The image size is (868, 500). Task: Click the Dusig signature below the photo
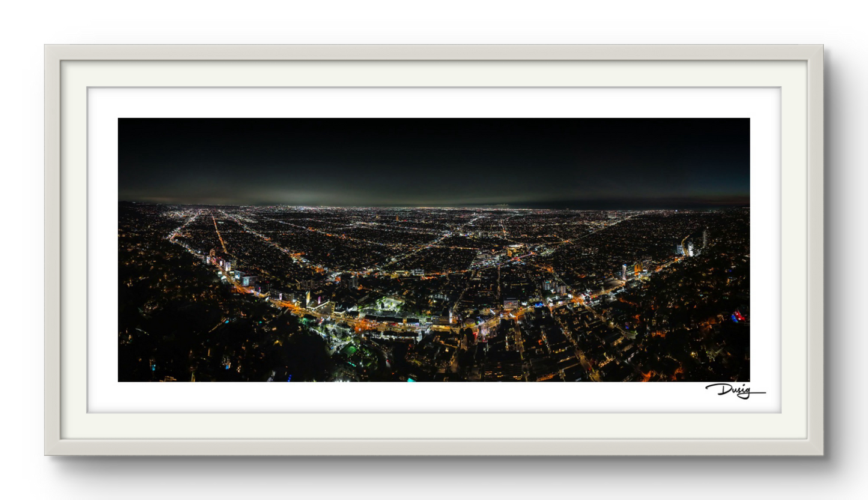[734, 391]
